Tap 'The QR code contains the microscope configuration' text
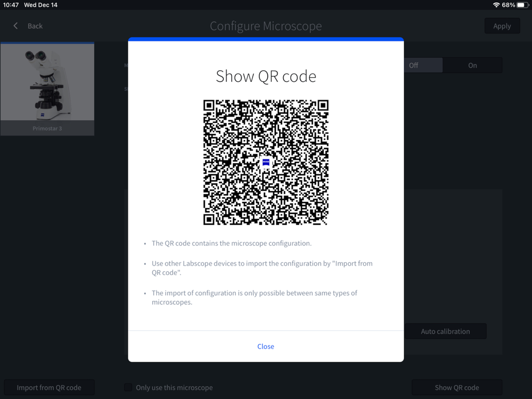This screenshot has width=532, height=399. coord(231,243)
